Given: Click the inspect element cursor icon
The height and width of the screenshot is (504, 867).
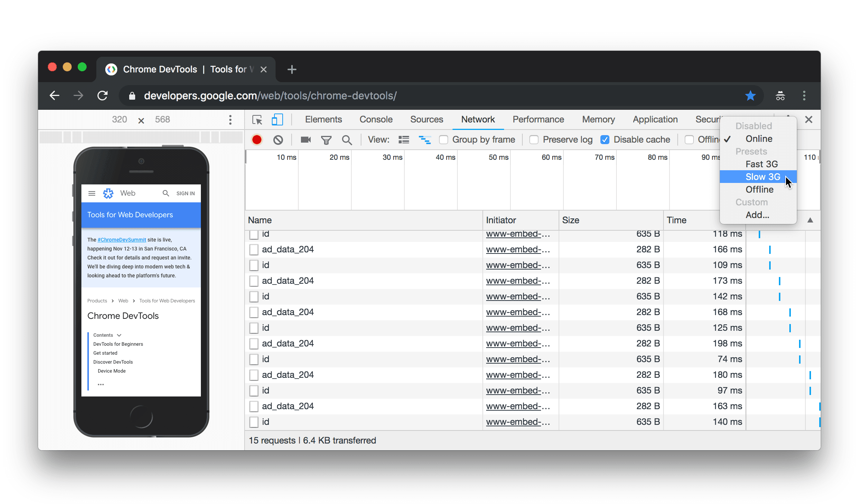Looking at the screenshot, I should pos(257,119).
